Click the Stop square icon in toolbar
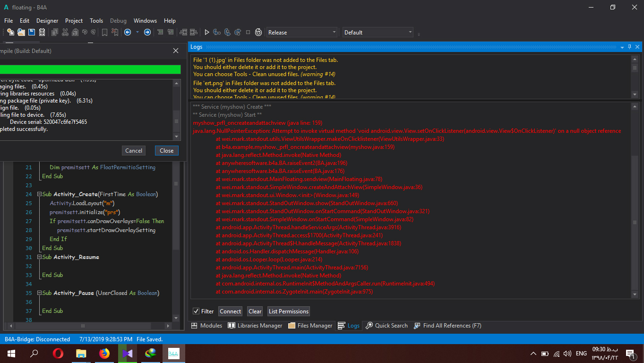This screenshot has width=644, height=363. pyautogui.click(x=248, y=32)
